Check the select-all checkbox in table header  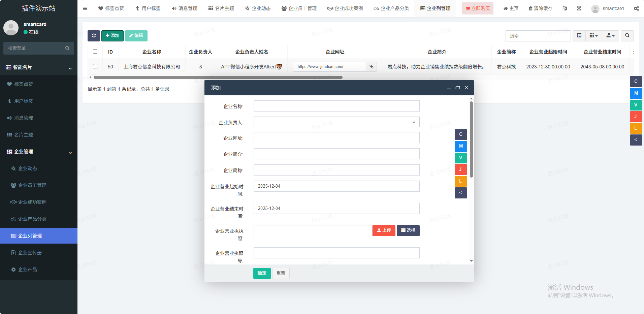tap(95, 52)
